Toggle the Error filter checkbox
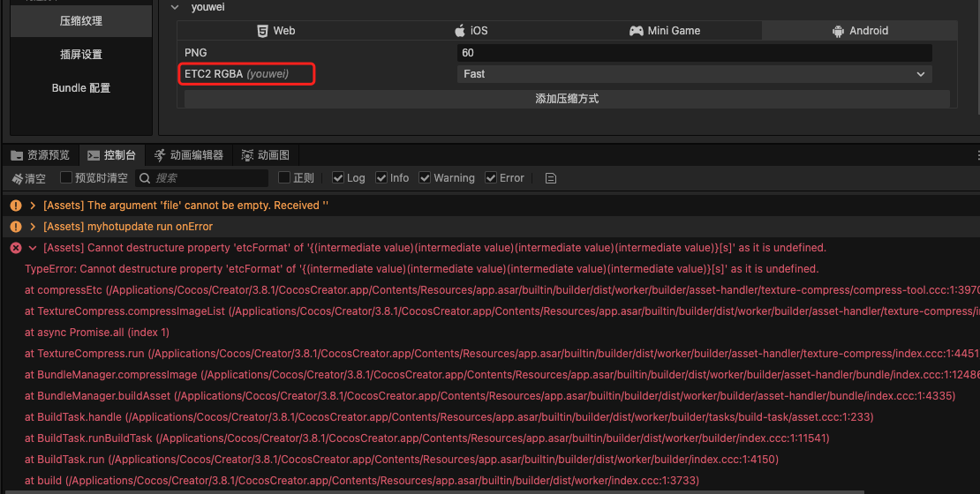This screenshot has width=980, height=494. (491, 178)
